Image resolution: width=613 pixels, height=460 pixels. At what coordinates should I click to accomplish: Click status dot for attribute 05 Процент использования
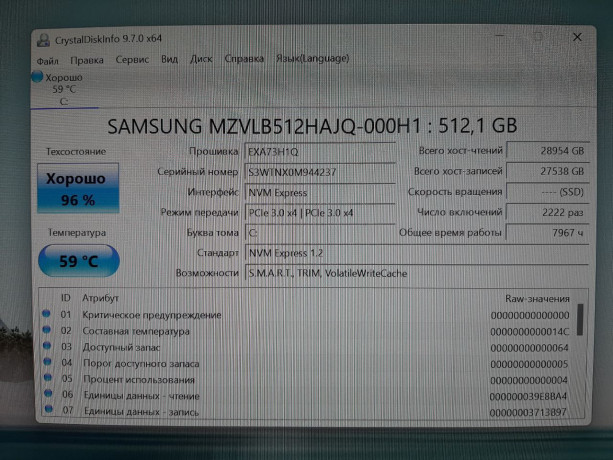pos(48,378)
